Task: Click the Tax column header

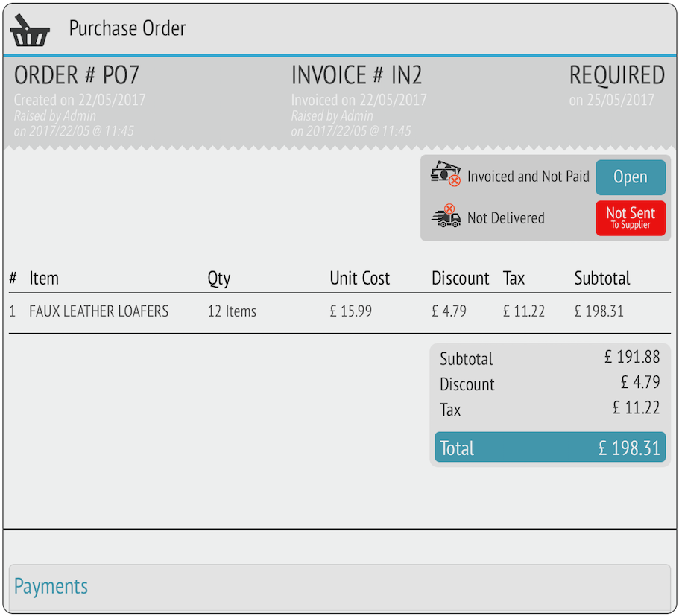Action: tap(514, 279)
